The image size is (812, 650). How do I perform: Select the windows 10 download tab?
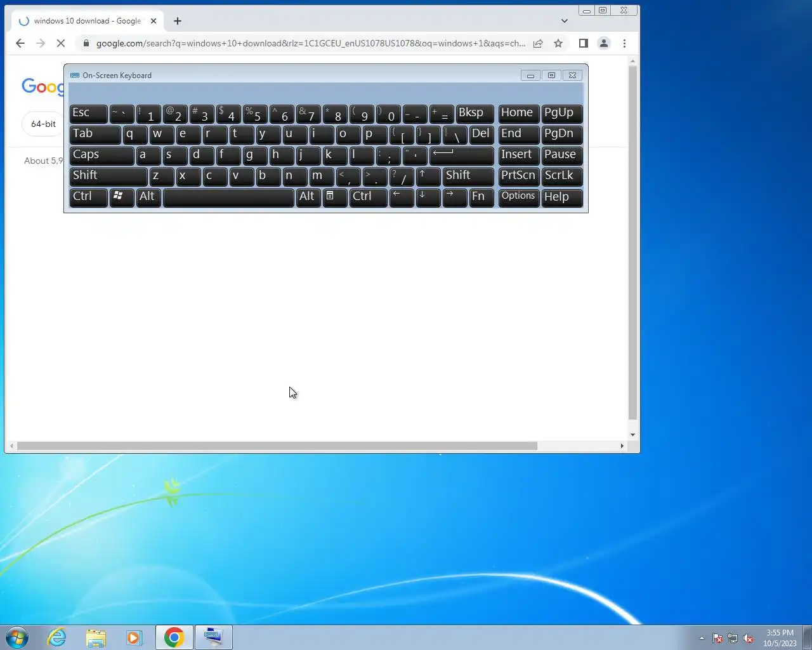point(87,21)
